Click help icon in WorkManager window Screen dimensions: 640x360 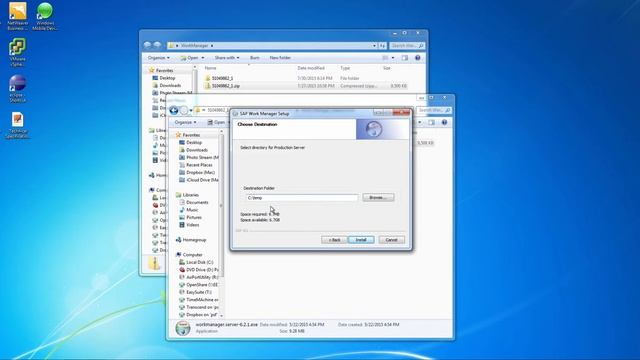(x=418, y=58)
